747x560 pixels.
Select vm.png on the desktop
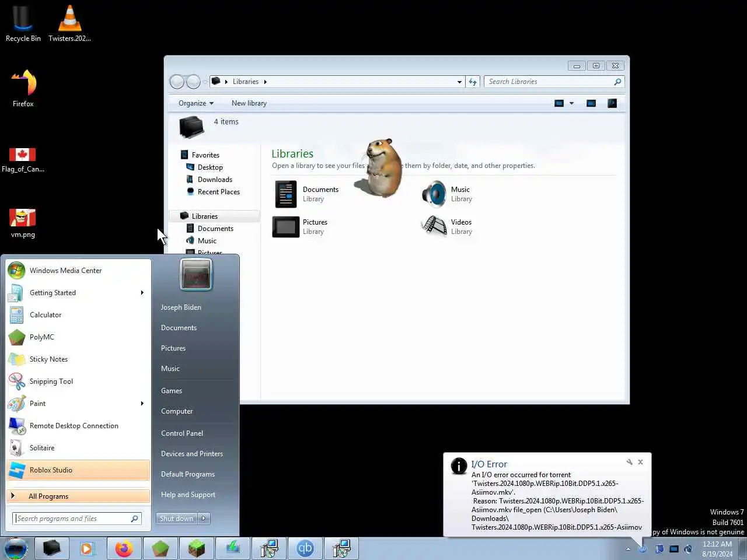(x=23, y=223)
